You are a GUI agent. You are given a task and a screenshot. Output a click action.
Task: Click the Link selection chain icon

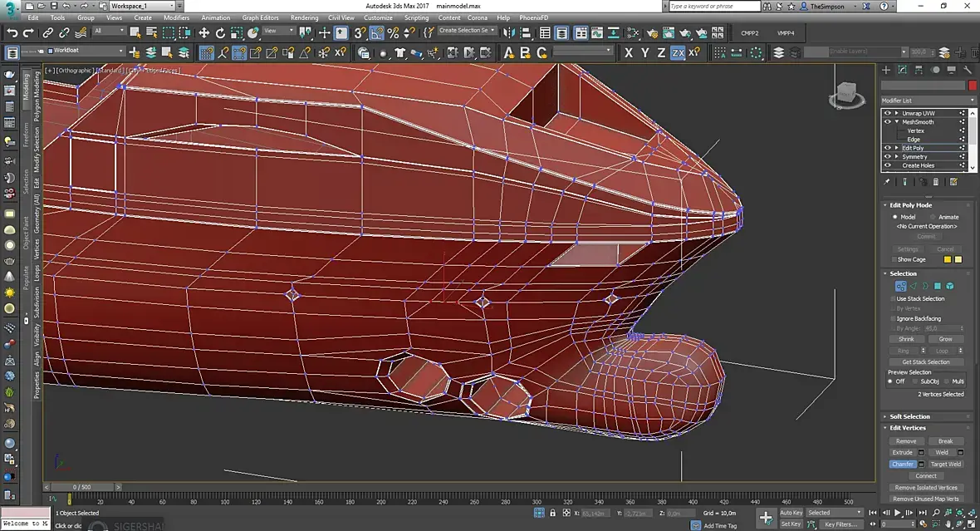(47, 33)
